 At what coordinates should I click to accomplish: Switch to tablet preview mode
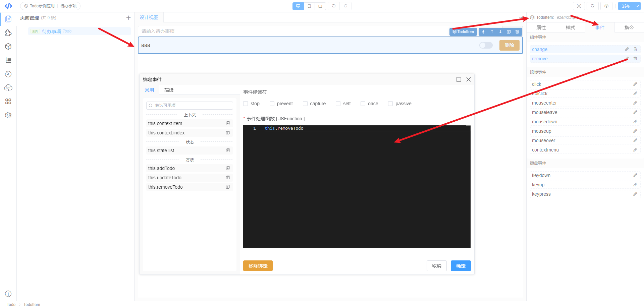pos(320,6)
